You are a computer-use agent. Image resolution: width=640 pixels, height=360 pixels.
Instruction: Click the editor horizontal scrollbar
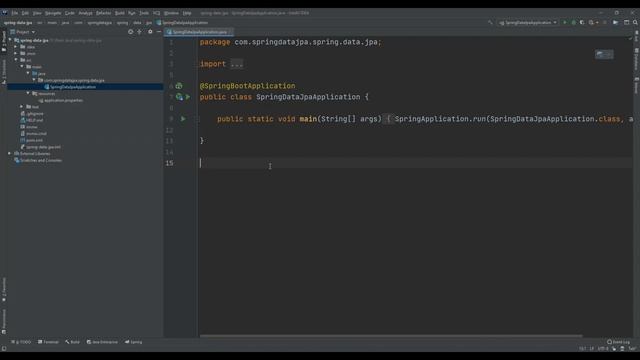click(391, 336)
